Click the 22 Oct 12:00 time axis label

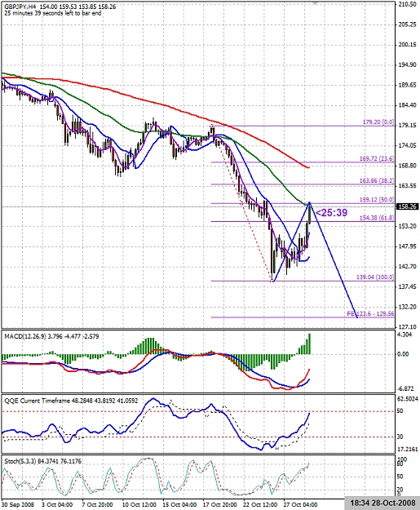[x=260, y=504]
